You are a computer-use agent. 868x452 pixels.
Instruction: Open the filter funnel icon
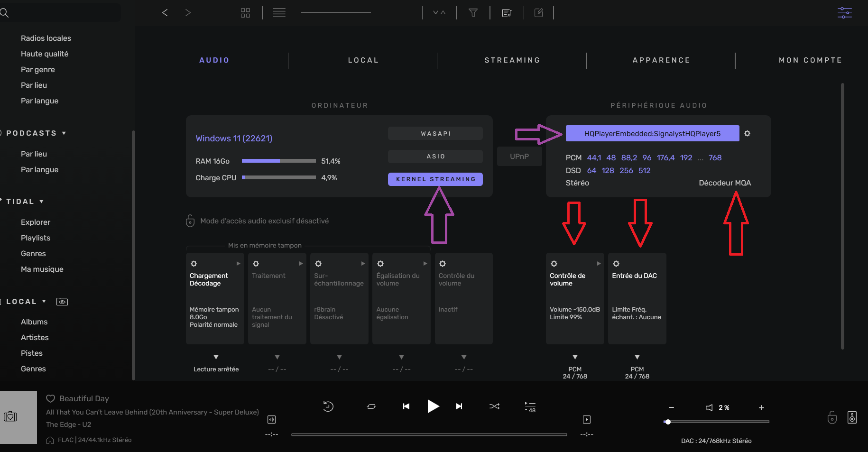click(x=473, y=13)
